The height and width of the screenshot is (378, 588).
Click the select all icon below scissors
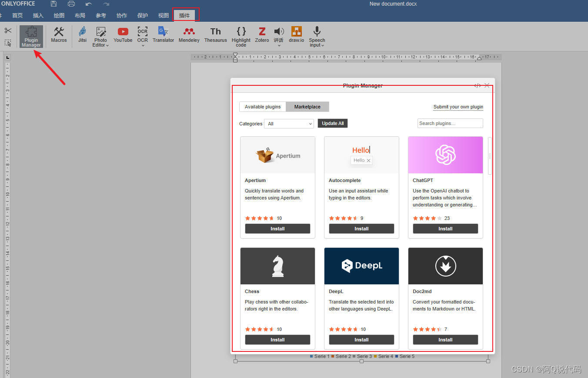(x=8, y=43)
